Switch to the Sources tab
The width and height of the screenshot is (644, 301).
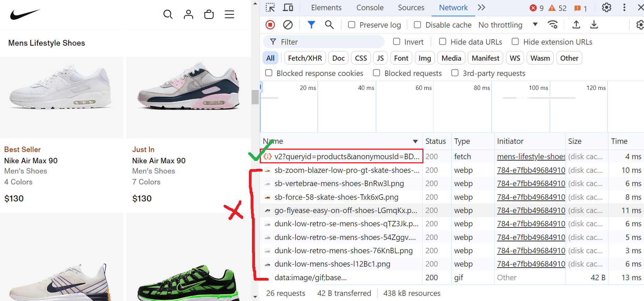point(411,7)
